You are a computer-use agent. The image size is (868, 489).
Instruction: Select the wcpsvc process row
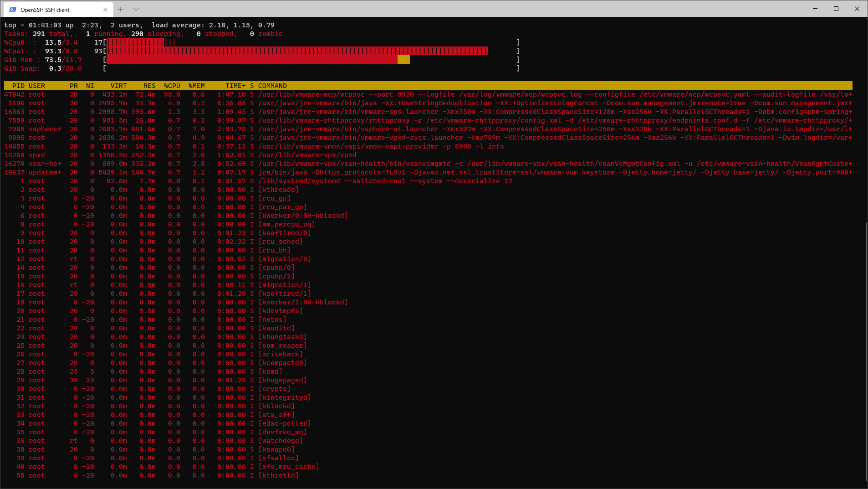point(273,94)
